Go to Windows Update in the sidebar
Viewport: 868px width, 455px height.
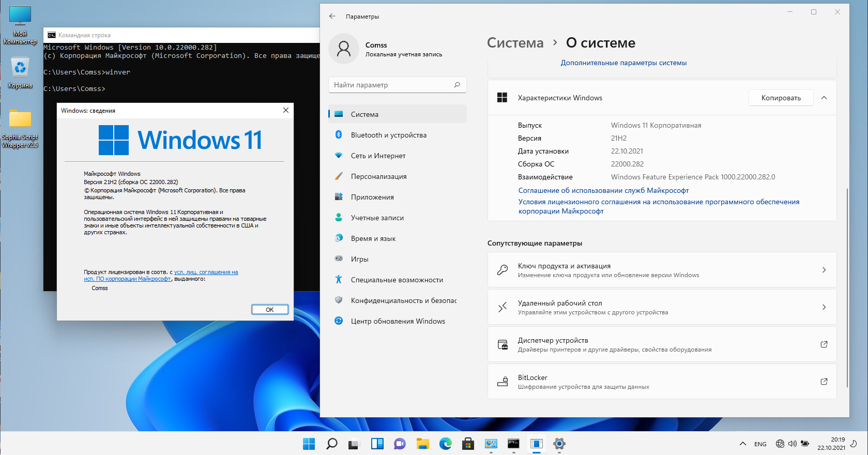398,321
